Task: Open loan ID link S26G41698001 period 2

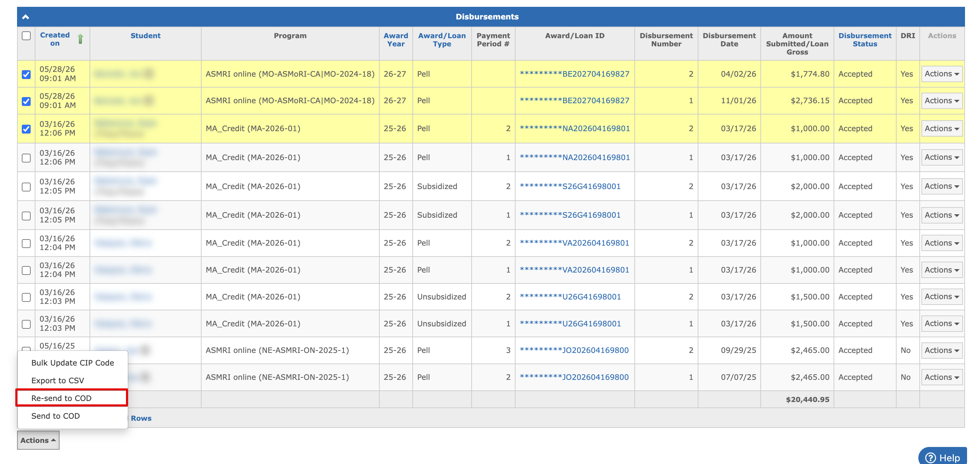Action: coord(570,186)
